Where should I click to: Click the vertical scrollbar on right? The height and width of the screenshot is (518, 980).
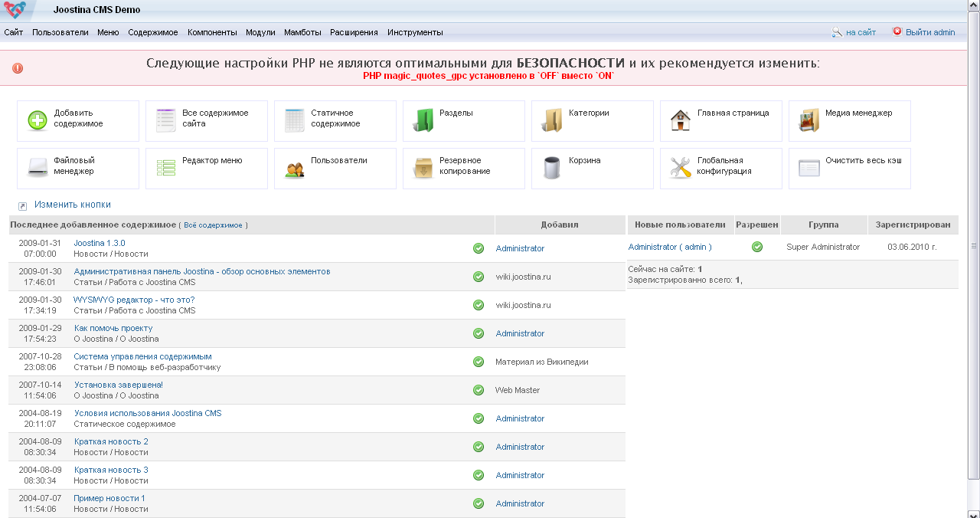pyautogui.click(x=974, y=245)
